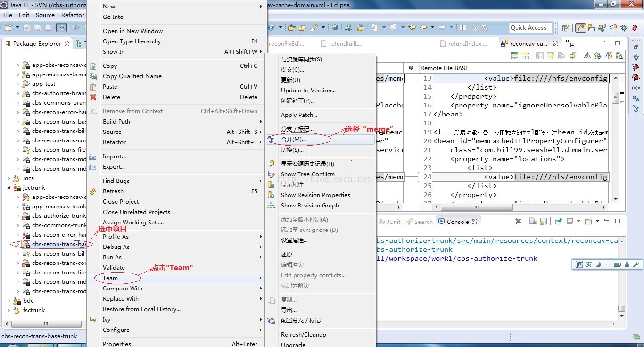Switch to the green bug Debug perspective

click(x=624, y=28)
